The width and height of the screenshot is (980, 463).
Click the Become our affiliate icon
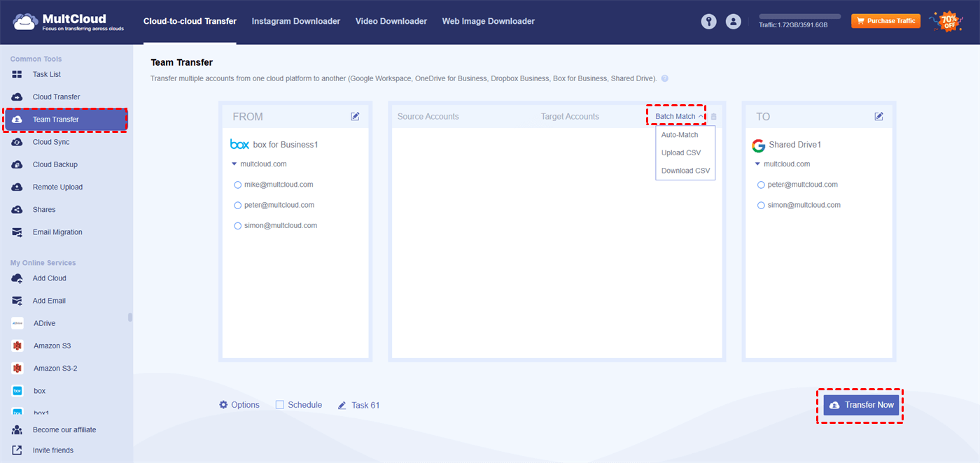coord(17,429)
